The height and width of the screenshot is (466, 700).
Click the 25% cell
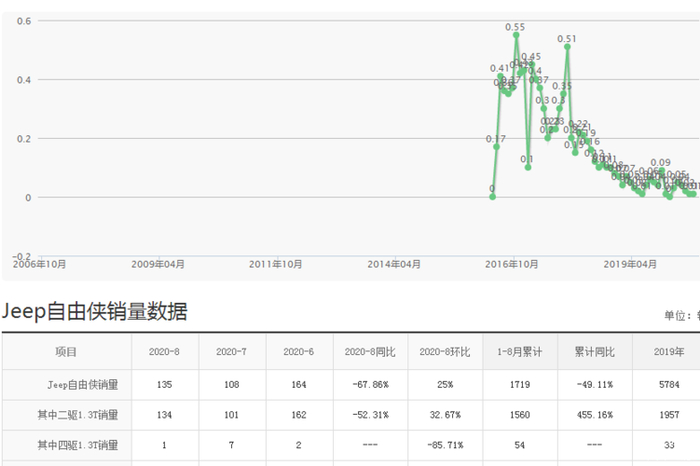[445, 385]
